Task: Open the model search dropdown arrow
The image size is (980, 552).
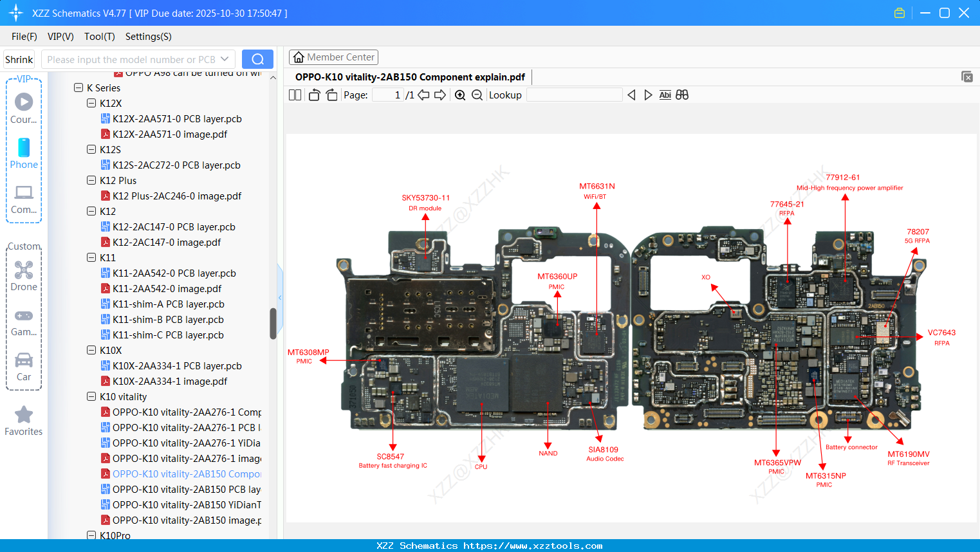Action: (x=225, y=59)
